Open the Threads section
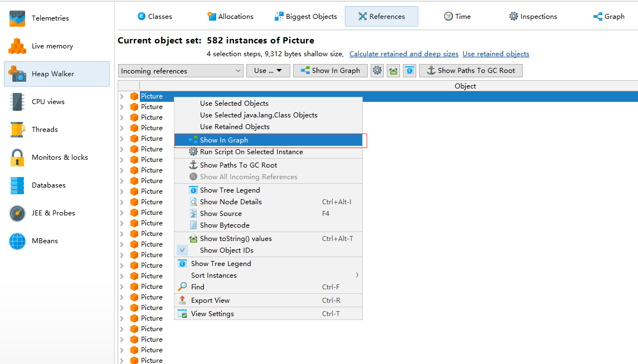The width and height of the screenshot is (638, 364). [x=57, y=130]
